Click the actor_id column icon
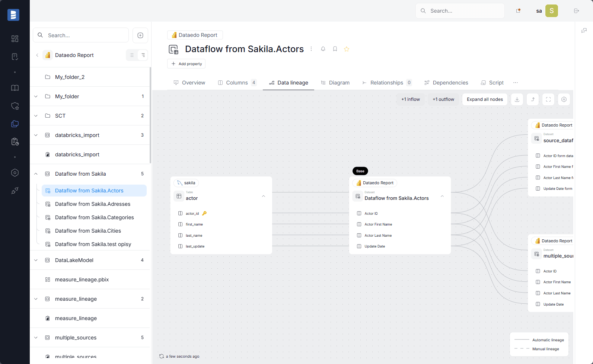Viewport: 593px width, 364px height. pos(180,213)
